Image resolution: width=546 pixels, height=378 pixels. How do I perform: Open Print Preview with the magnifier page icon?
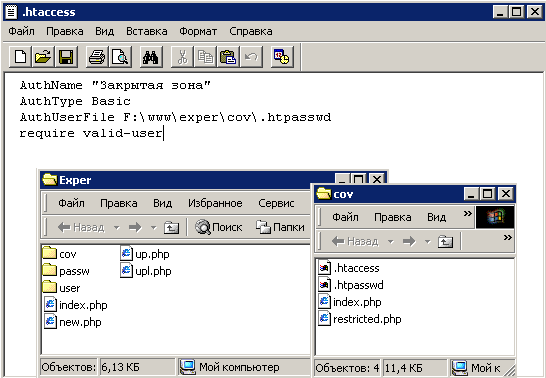(x=120, y=57)
